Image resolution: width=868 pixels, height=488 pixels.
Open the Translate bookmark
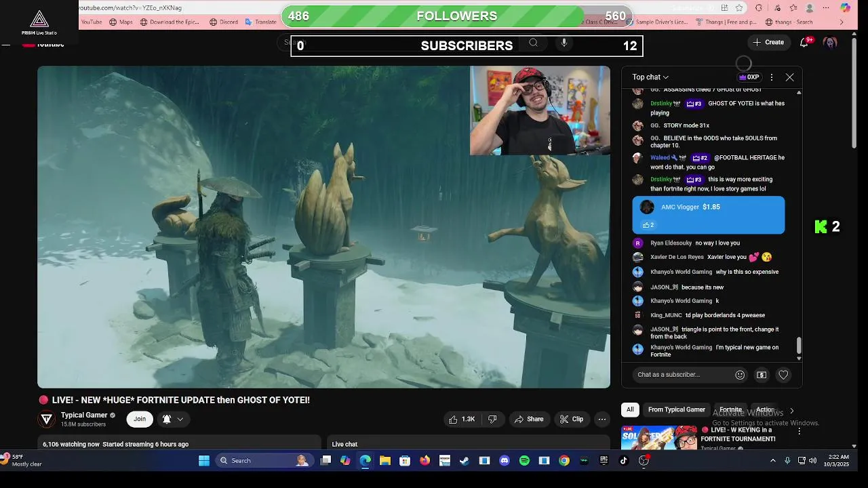coord(260,22)
